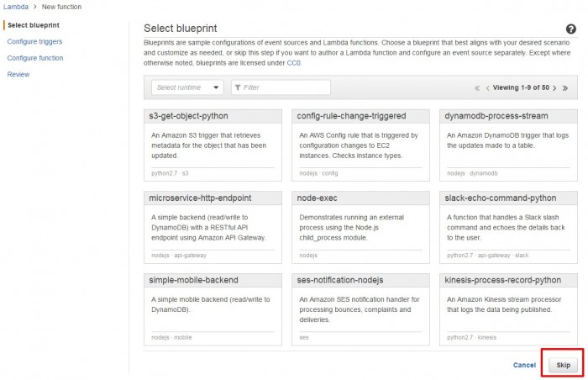Choose the kinesis-process-record-python blueprint
This screenshot has height=380, width=588.
pos(508,309)
